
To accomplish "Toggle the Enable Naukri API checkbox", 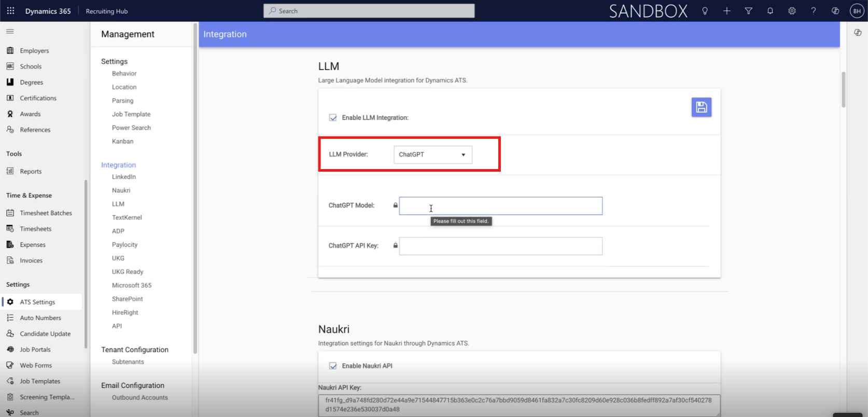I will (x=333, y=366).
